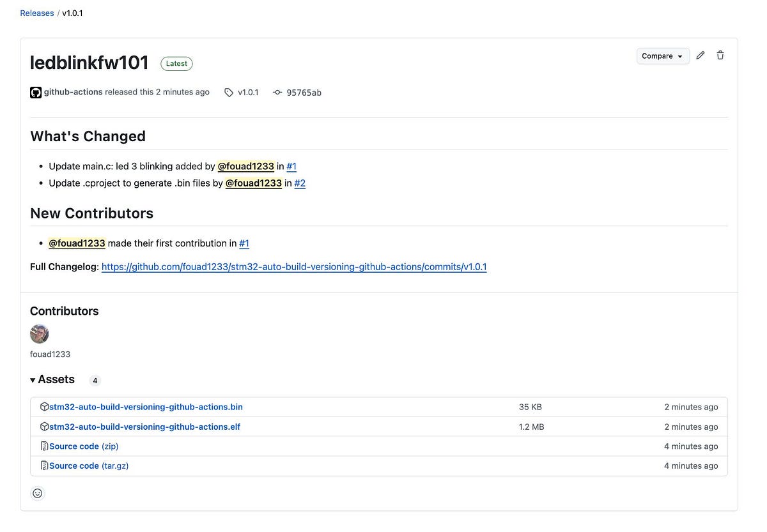Open the emoji reaction picker
767x532 pixels.
37,493
